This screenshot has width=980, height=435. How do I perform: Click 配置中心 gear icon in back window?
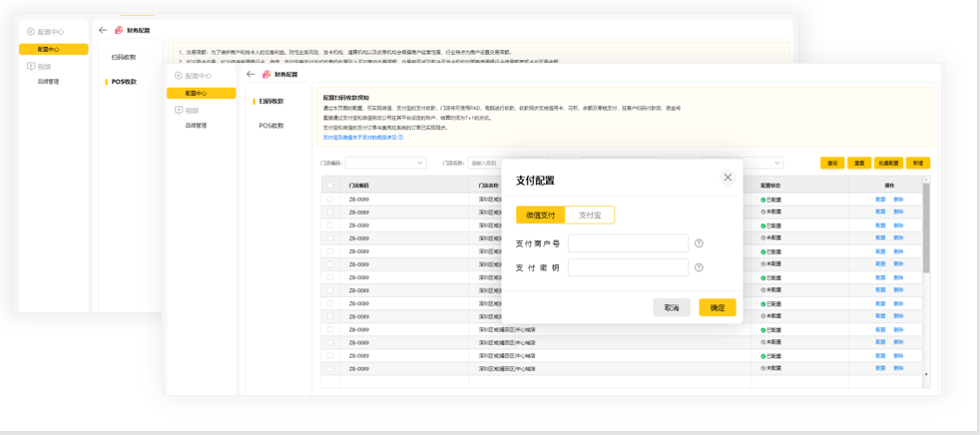[31, 31]
